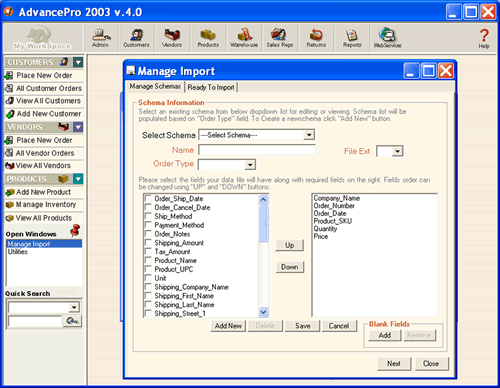Select Manage Import in Open Windows list
Viewport: 500px width, 388px height.
tap(44, 244)
